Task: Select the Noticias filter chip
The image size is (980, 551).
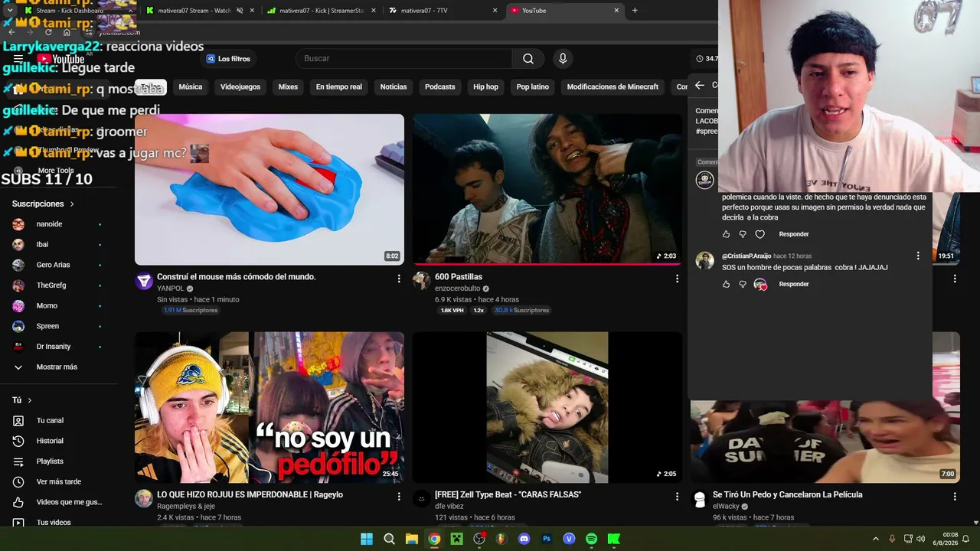Action: (x=394, y=87)
